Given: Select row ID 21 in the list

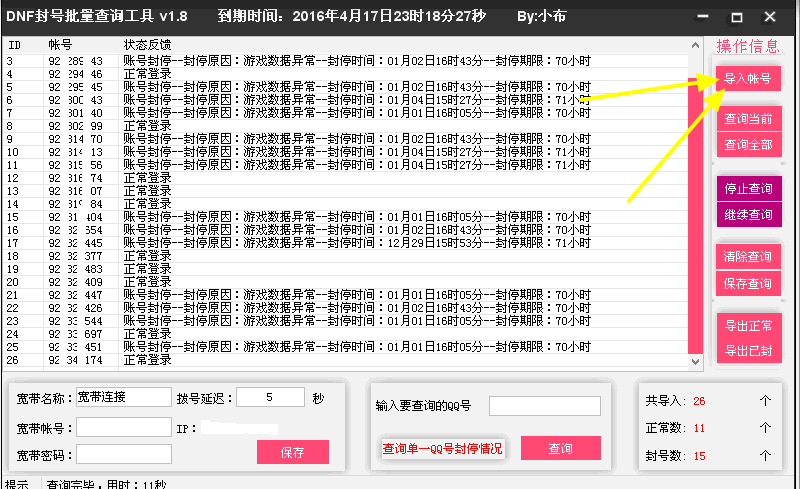Looking at the screenshot, I should tap(345, 295).
